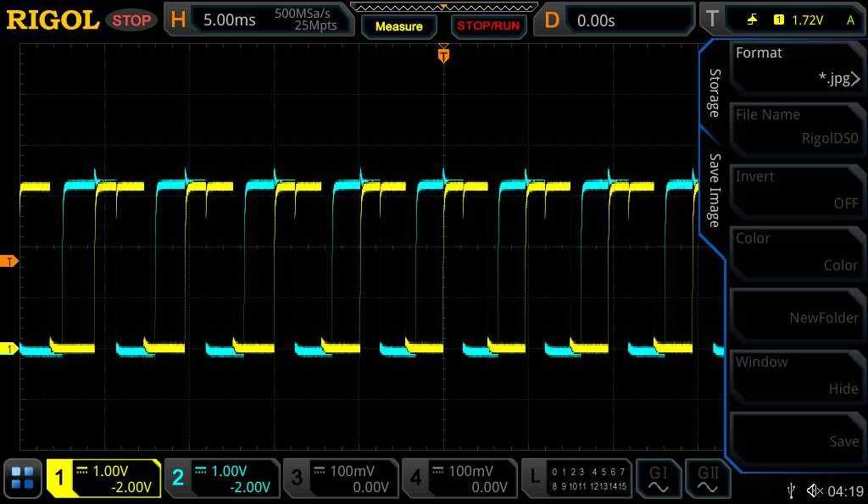Viewport: 868px width, 504px height.
Task: Toggle channel 1 yellow 1.00V panel
Action: pyautogui.click(x=103, y=478)
